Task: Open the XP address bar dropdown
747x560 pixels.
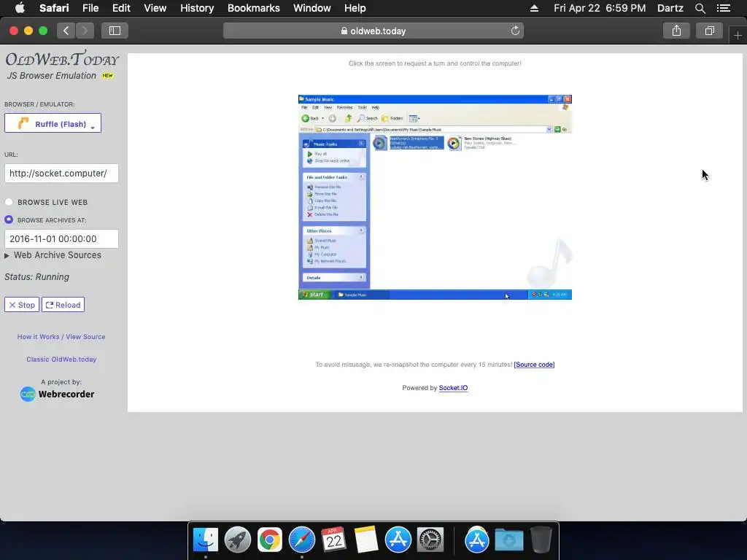Action: coord(549,130)
